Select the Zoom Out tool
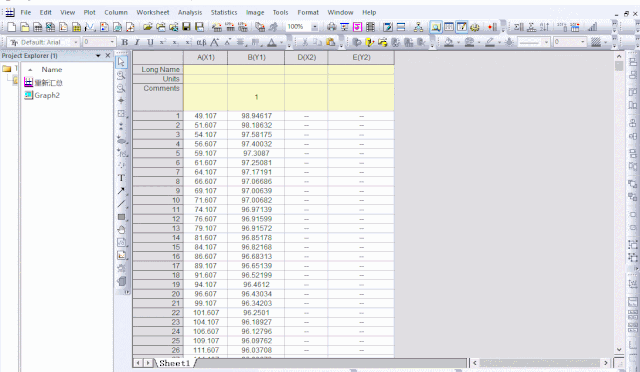The width and height of the screenshot is (640, 372). coord(121,88)
